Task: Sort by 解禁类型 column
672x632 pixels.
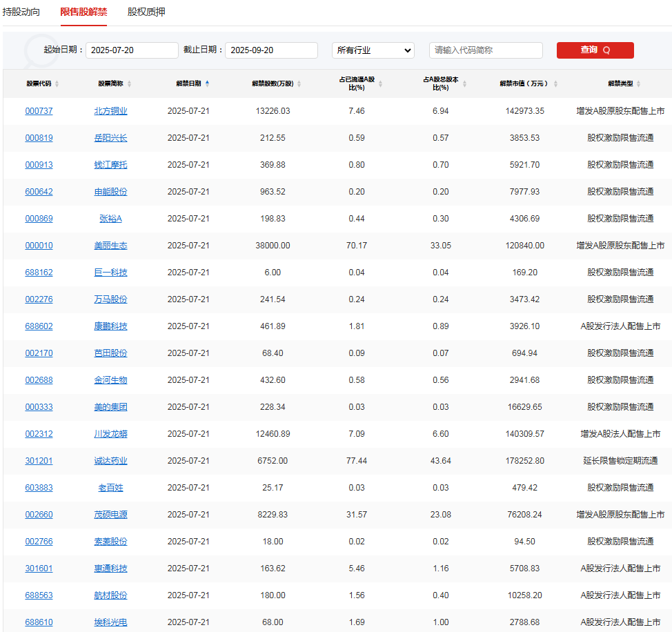Action: tap(638, 83)
